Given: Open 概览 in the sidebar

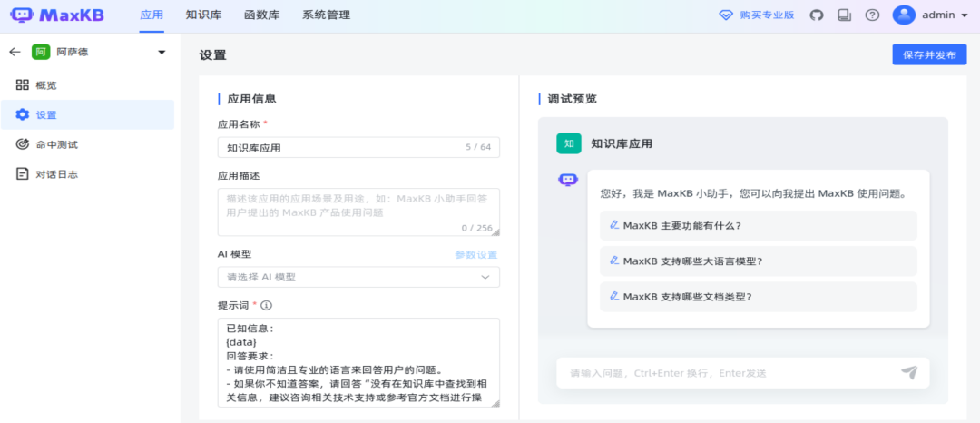Looking at the screenshot, I should pos(87,85).
